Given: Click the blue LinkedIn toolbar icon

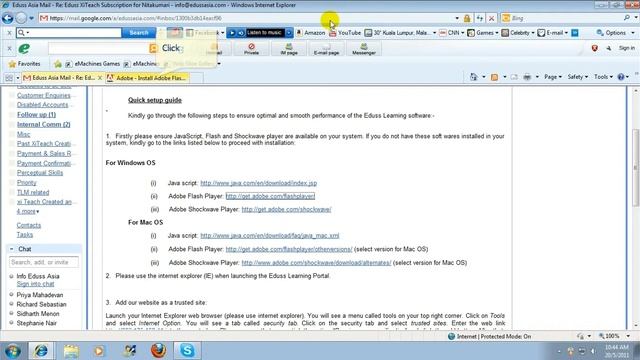Looking at the screenshot, I should click(575, 33).
